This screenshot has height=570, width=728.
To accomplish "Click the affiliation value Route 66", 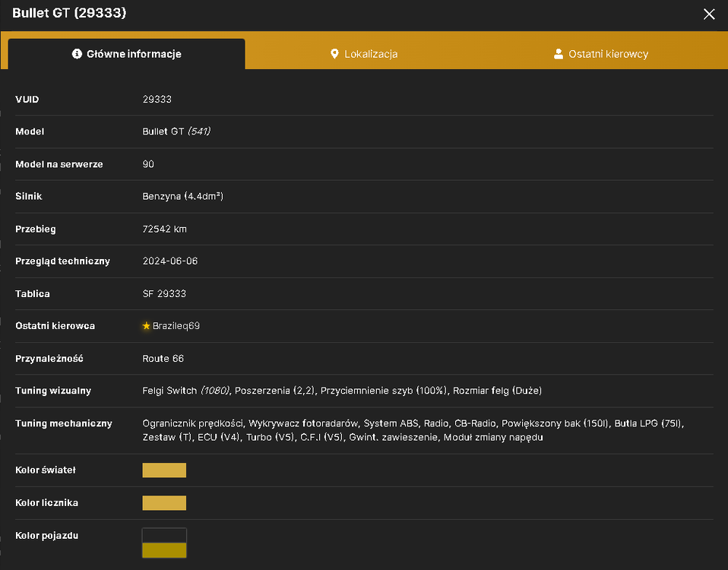I will click(163, 358).
